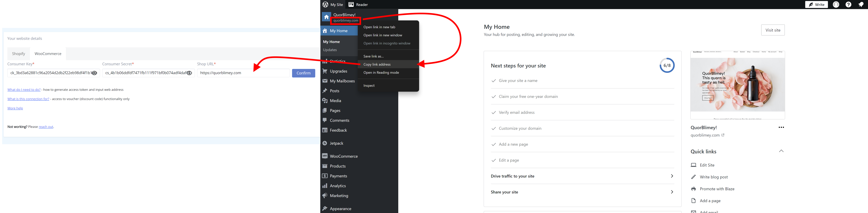868x213 pixels.
Task: Switch to the Shopify tab
Action: click(19, 54)
